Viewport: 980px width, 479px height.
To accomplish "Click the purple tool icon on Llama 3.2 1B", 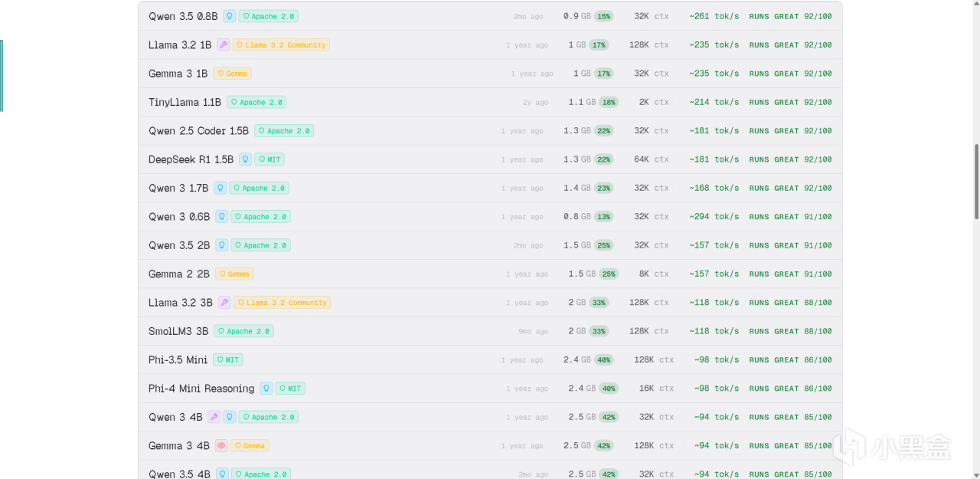I will pos(224,44).
